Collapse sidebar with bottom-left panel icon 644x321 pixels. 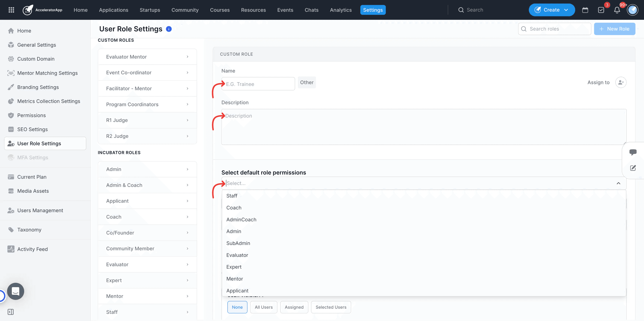click(x=10, y=312)
